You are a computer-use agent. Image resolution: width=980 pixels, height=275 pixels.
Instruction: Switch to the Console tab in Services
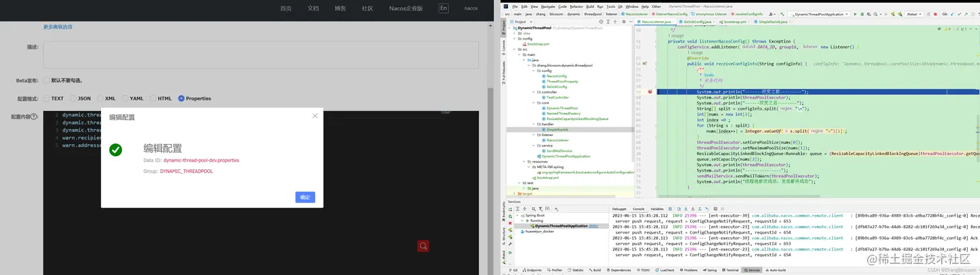click(638, 209)
